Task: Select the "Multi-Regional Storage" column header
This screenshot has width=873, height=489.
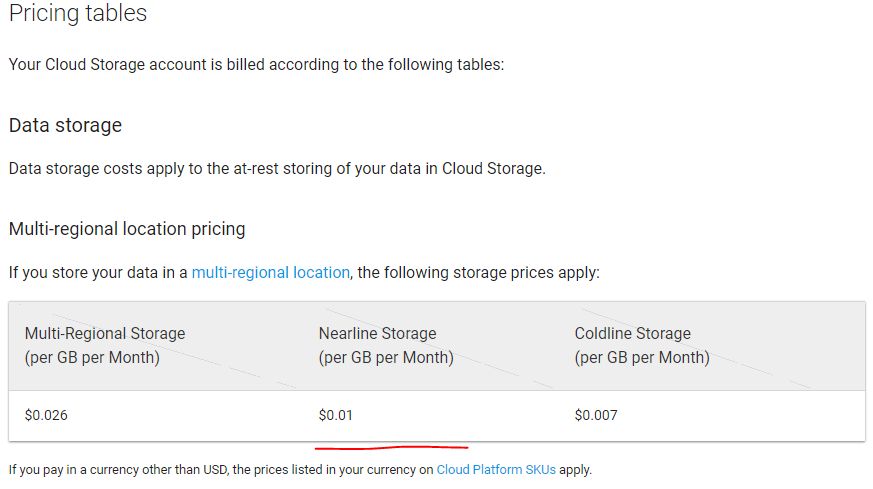Action: pyautogui.click(x=105, y=333)
